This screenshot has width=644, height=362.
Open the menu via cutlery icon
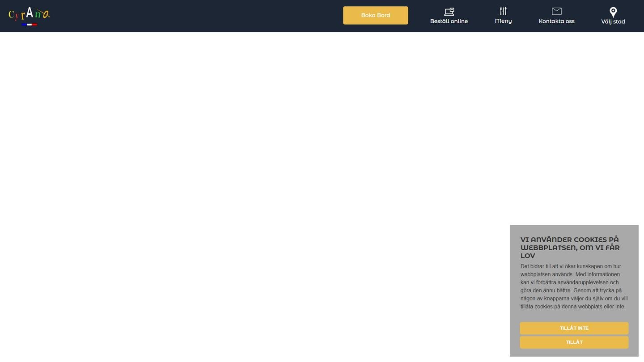pyautogui.click(x=503, y=11)
